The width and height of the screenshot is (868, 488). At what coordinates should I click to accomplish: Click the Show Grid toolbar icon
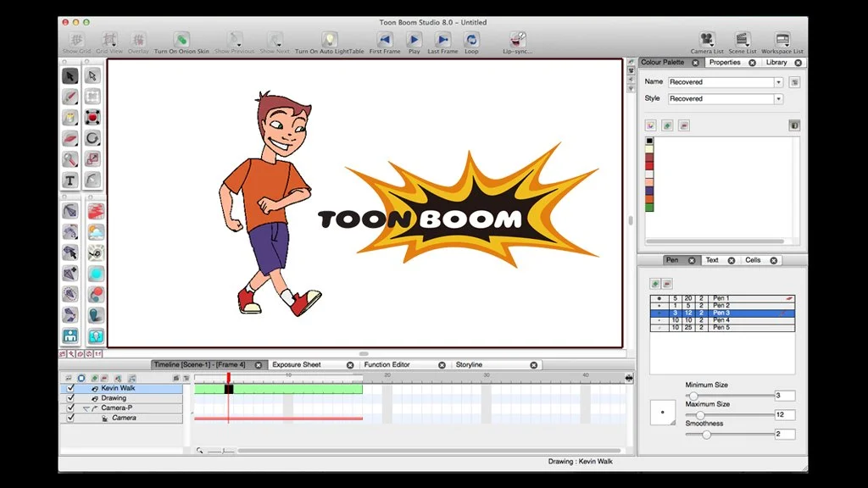tap(76, 43)
